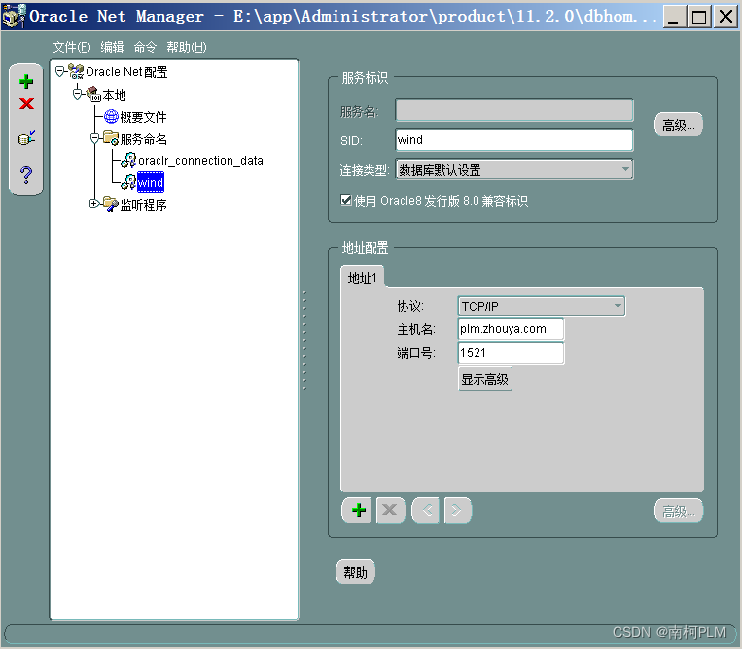
Task: Click the oraclr_connection_data service icon
Action: tap(129, 160)
